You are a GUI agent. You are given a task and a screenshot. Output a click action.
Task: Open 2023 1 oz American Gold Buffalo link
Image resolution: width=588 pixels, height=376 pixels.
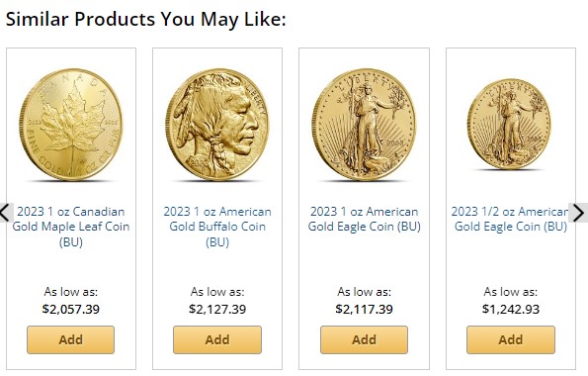[217, 227]
